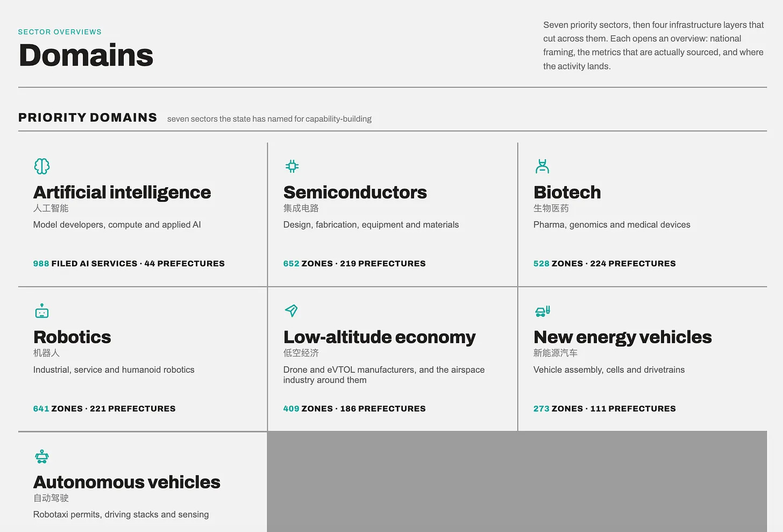Screen dimensions: 783x532
Task: Open the Autonomous vehicles heading
Action: [127, 482]
